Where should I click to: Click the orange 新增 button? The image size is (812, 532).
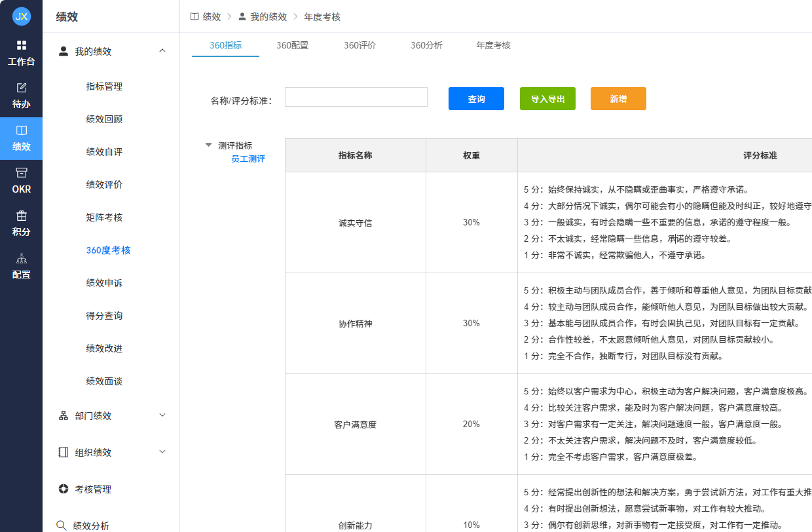pos(618,97)
